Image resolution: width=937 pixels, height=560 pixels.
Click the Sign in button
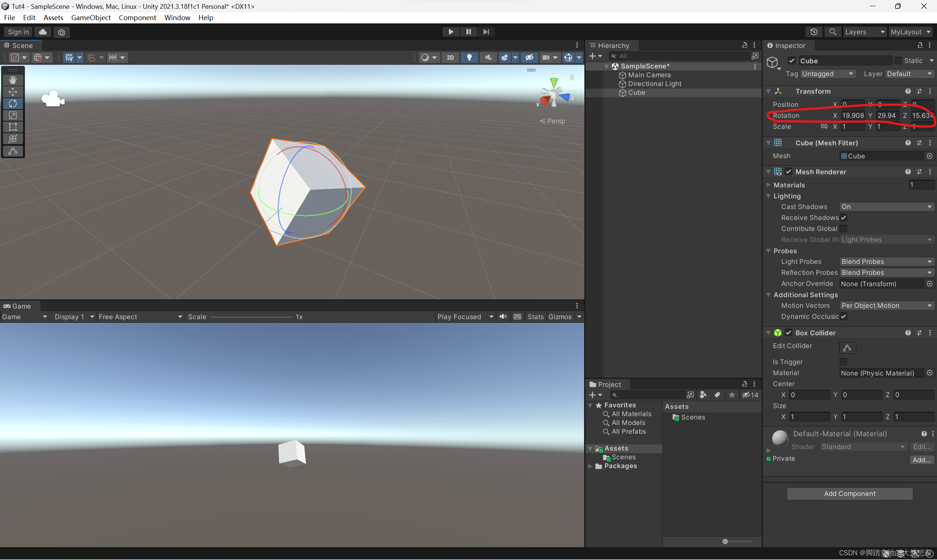18,32
